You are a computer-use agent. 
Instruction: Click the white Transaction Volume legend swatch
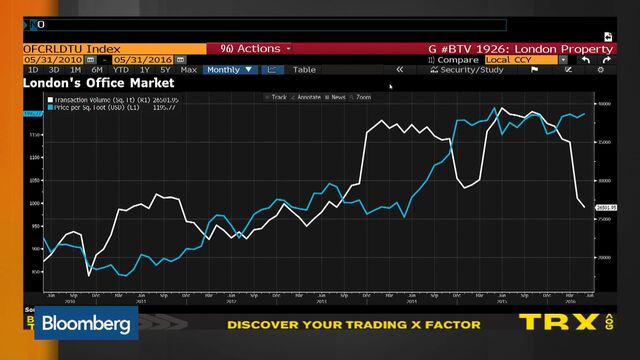[x=51, y=100]
